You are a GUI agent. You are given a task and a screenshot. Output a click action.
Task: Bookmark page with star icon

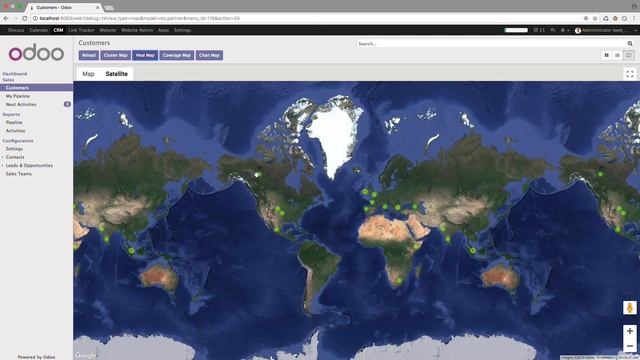tap(595, 18)
